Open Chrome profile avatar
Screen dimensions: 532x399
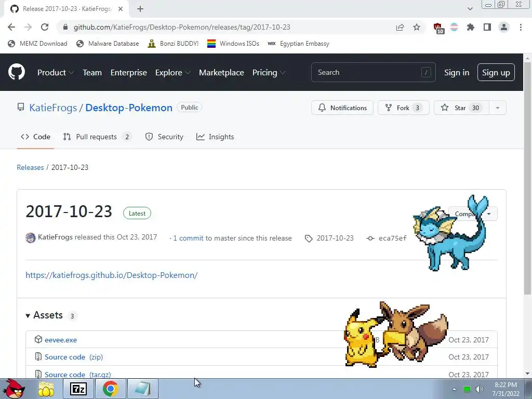tap(504, 27)
